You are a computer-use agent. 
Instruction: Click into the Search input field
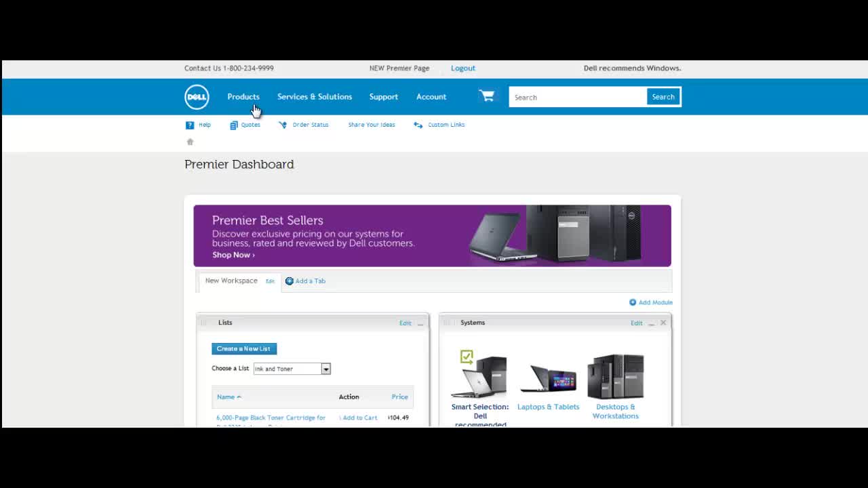click(x=578, y=97)
